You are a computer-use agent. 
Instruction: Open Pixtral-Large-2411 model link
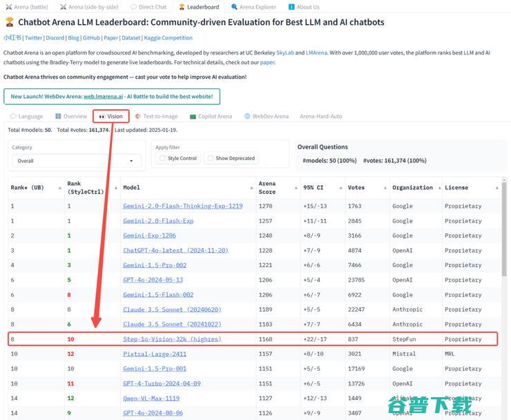point(155,354)
